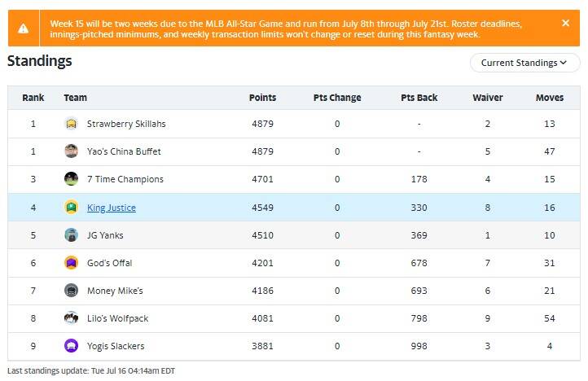The height and width of the screenshot is (381, 588).
Task: Open the King Justice team link
Action: [x=112, y=208]
